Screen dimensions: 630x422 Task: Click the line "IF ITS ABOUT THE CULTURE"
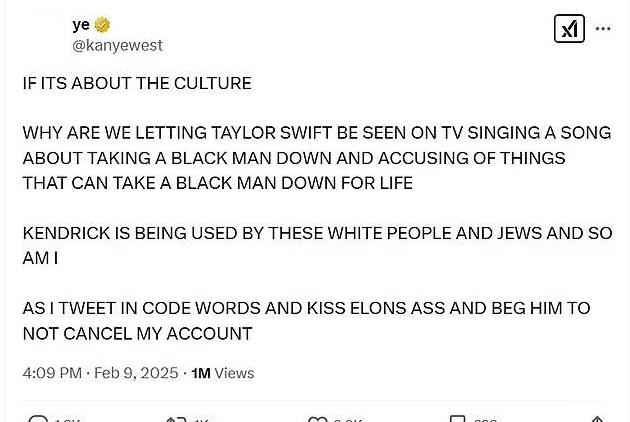(x=137, y=83)
